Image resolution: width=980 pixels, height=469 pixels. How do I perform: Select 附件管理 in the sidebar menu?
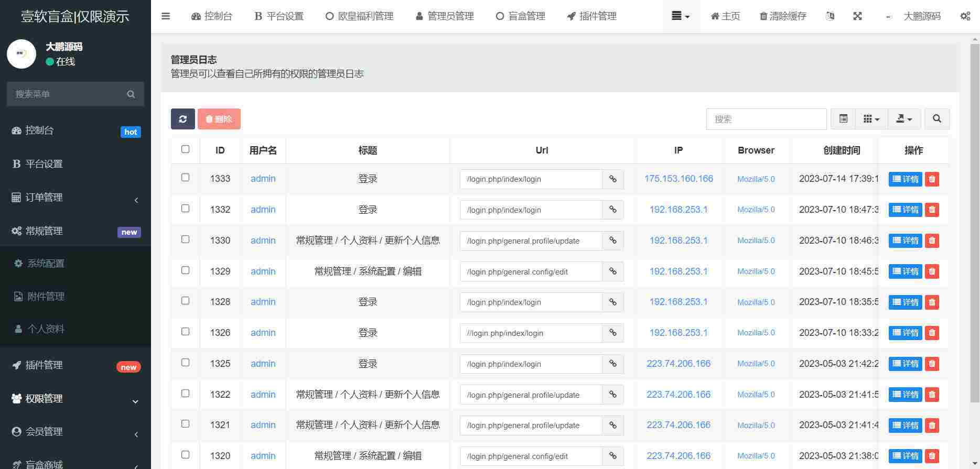point(46,297)
